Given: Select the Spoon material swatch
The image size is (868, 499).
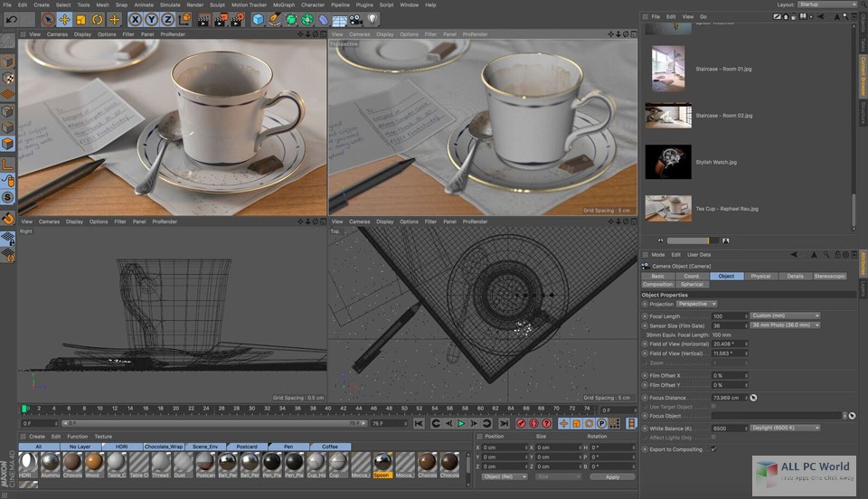Looking at the screenshot, I should [x=382, y=463].
